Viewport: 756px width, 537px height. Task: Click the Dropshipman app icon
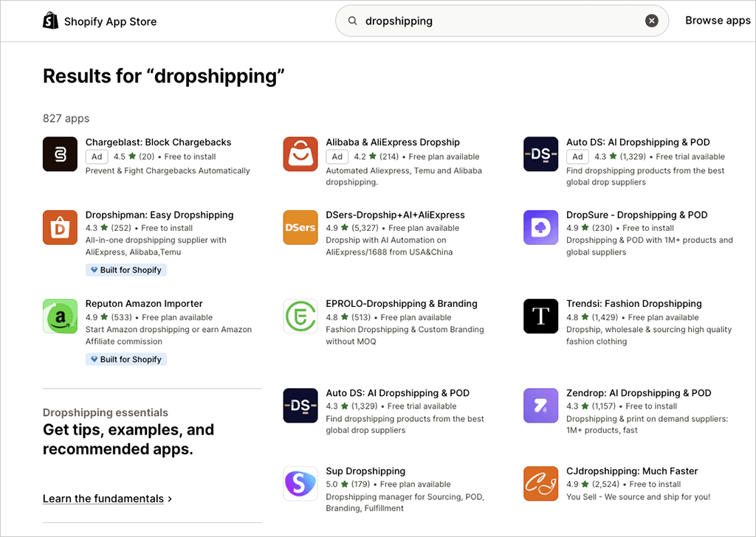(x=60, y=227)
